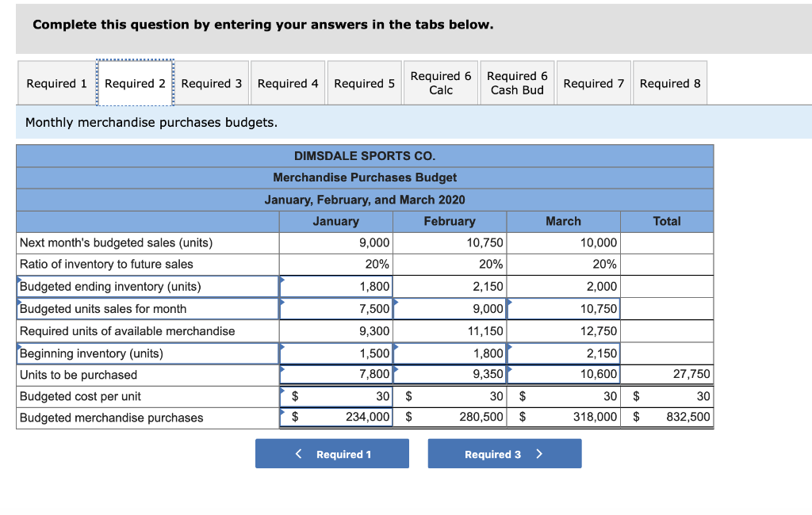Select the Beginning inventory (units) label cell
This screenshot has height=515, width=812.
[147, 353]
